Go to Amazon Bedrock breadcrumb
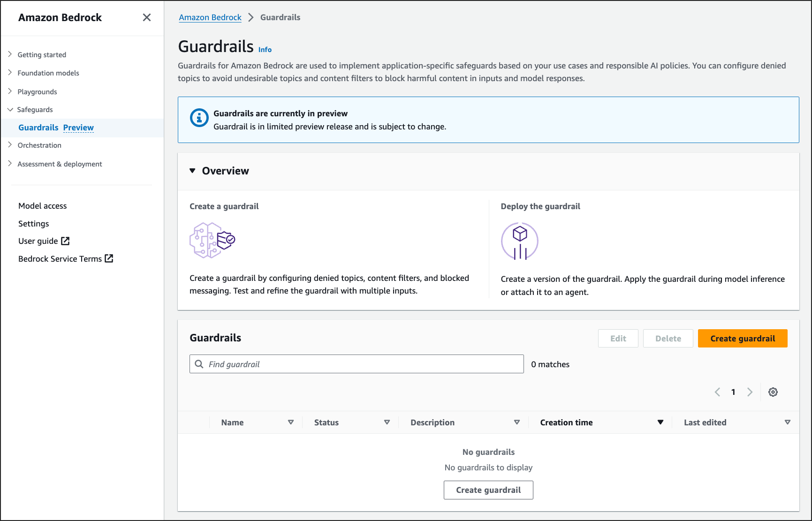The height and width of the screenshot is (521, 812). (x=210, y=17)
